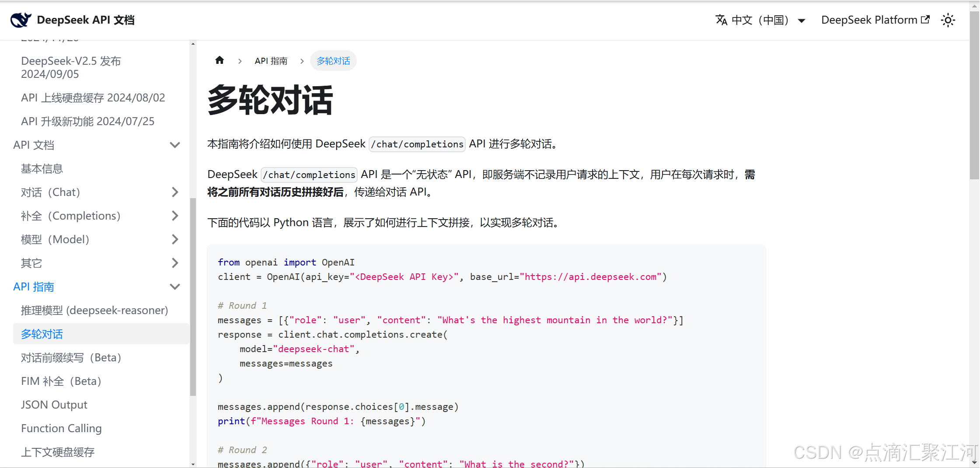Go to API 指南 breadcrumb
The height and width of the screenshot is (468, 980).
click(271, 61)
